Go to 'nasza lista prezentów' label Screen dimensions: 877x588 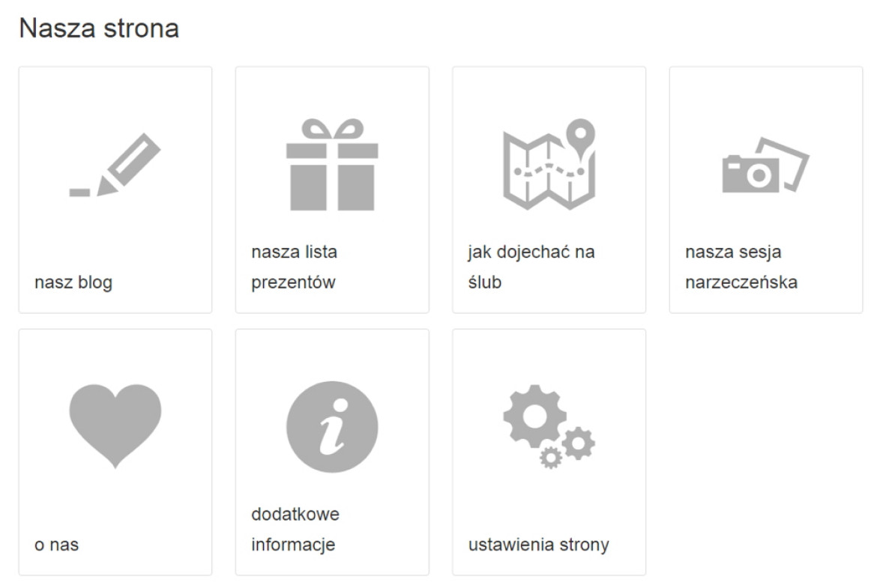[294, 267]
